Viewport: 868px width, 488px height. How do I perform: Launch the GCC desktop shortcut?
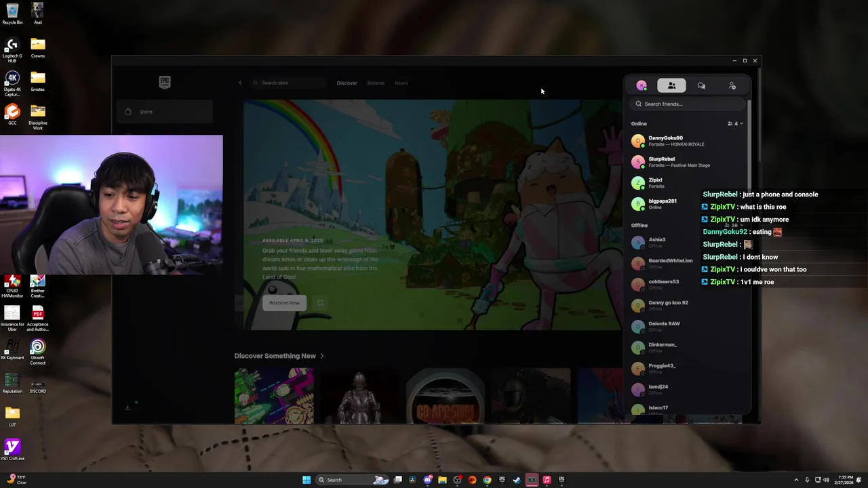[x=12, y=115]
